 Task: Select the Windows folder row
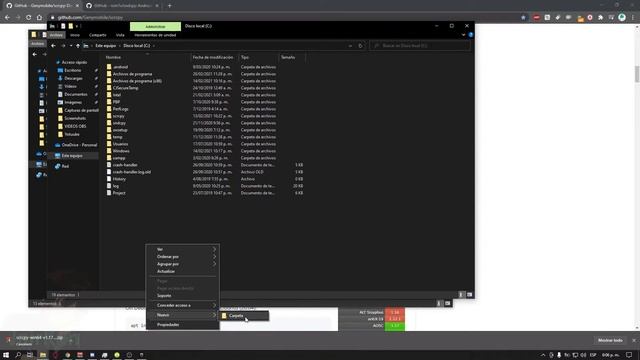[x=121, y=151]
